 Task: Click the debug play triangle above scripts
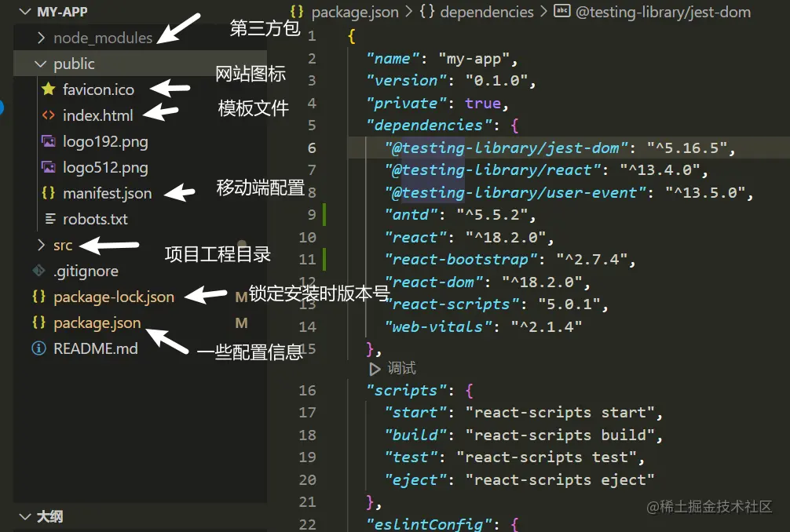(375, 369)
